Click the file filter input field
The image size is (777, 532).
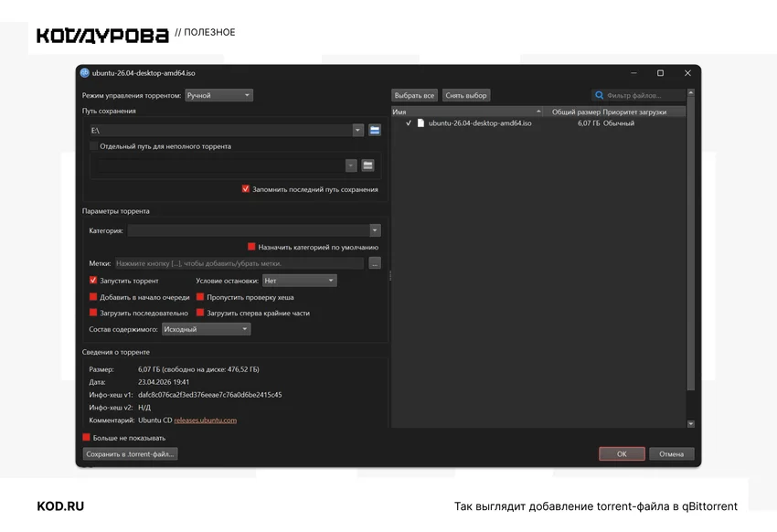click(638, 95)
